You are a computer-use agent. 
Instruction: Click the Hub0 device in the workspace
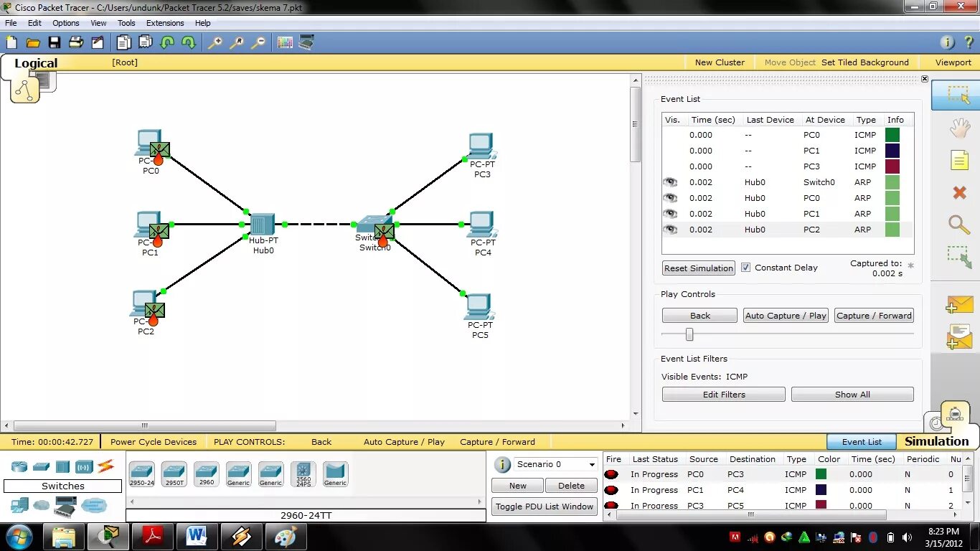pos(263,225)
